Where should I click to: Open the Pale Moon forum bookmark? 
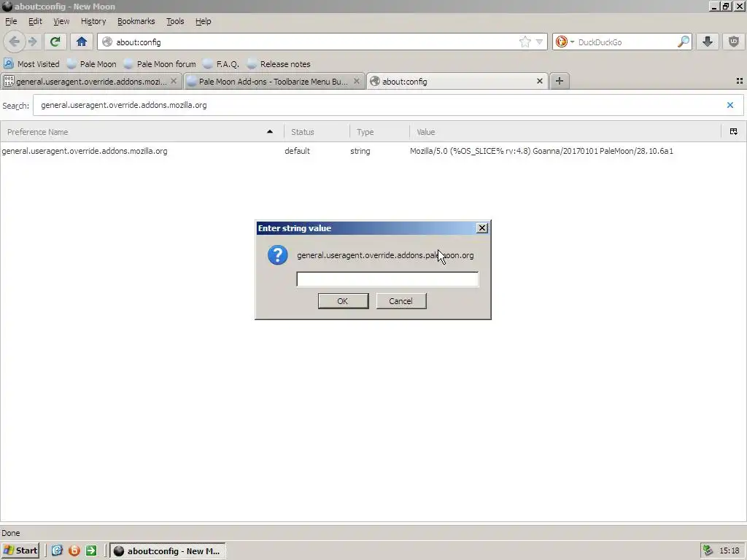160,64
